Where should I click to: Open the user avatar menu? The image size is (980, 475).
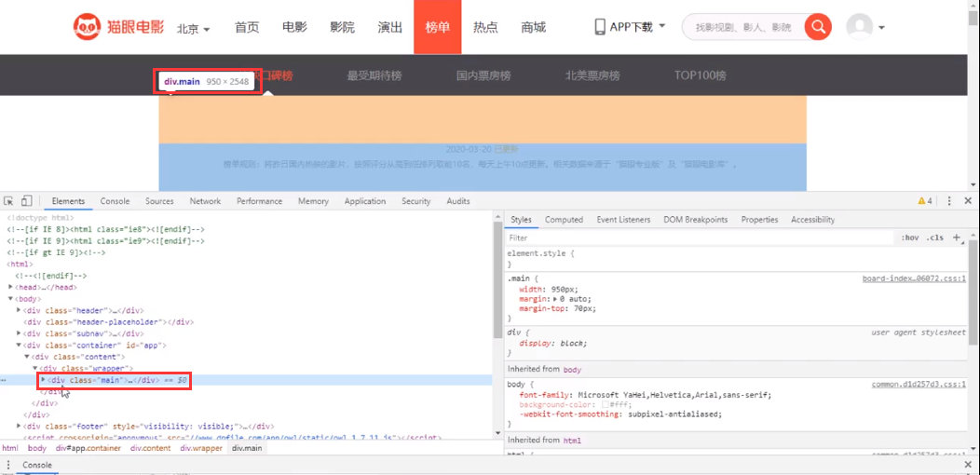(865, 28)
